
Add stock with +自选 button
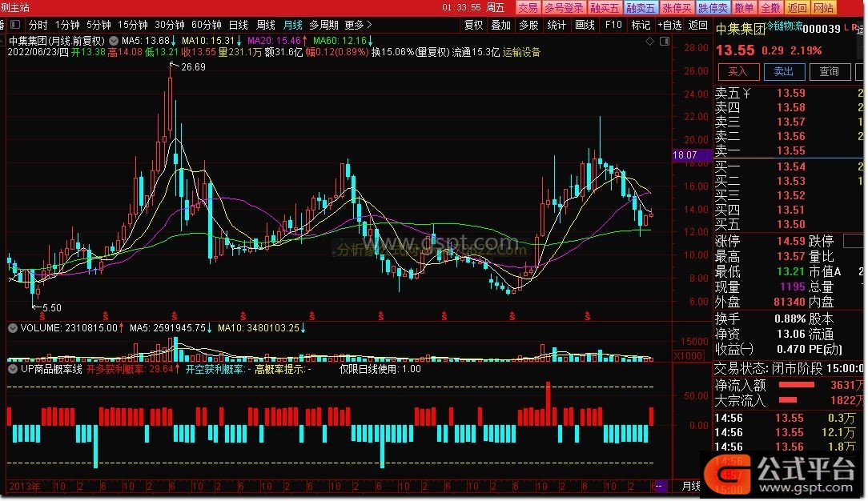tap(670, 25)
